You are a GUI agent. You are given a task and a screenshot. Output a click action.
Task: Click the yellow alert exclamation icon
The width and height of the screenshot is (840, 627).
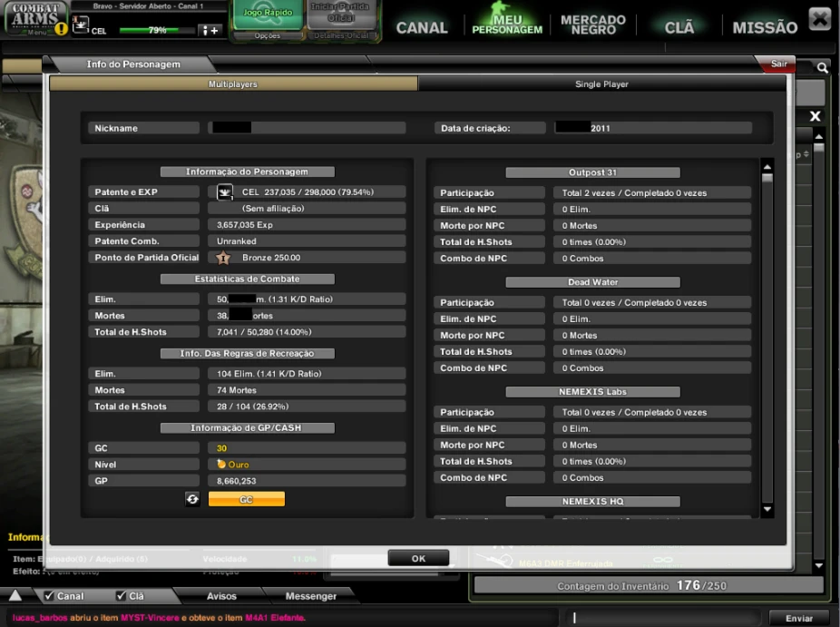click(61, 29)
